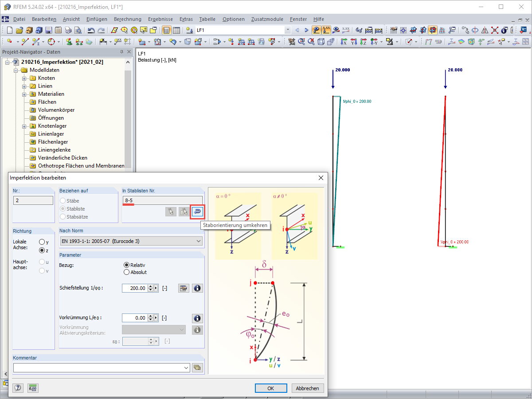Select Absolut reference option

pyautogui.click(x=127, y=272)
